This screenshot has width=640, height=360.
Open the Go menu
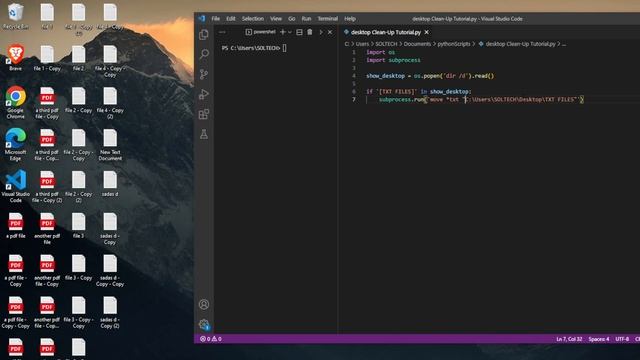click(x=291, y=19)
